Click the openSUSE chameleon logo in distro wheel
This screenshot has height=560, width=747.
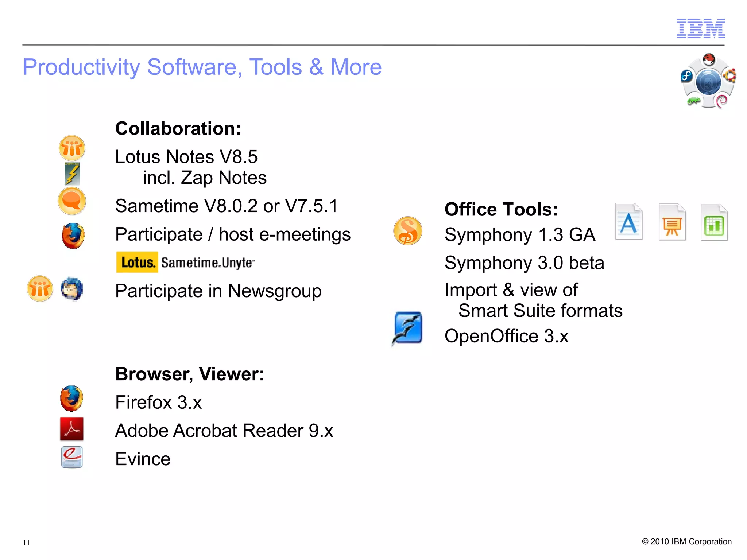coord(694,101)
